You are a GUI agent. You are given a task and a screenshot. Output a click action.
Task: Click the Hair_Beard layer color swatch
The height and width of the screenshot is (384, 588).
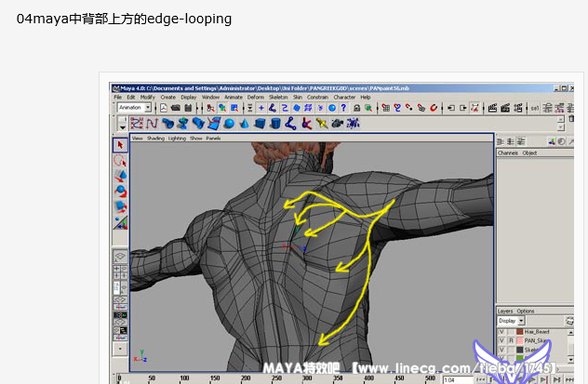point(518,332)
